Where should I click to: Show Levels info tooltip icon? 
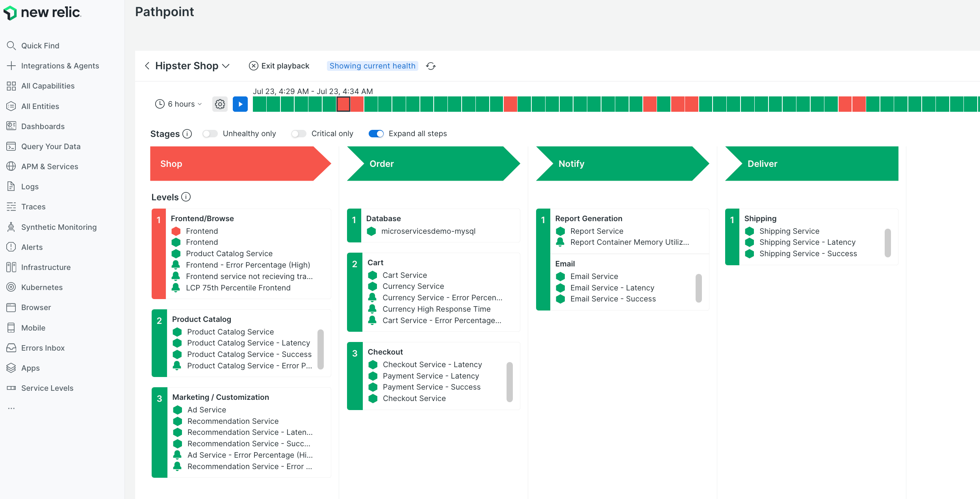coord(186,197)
